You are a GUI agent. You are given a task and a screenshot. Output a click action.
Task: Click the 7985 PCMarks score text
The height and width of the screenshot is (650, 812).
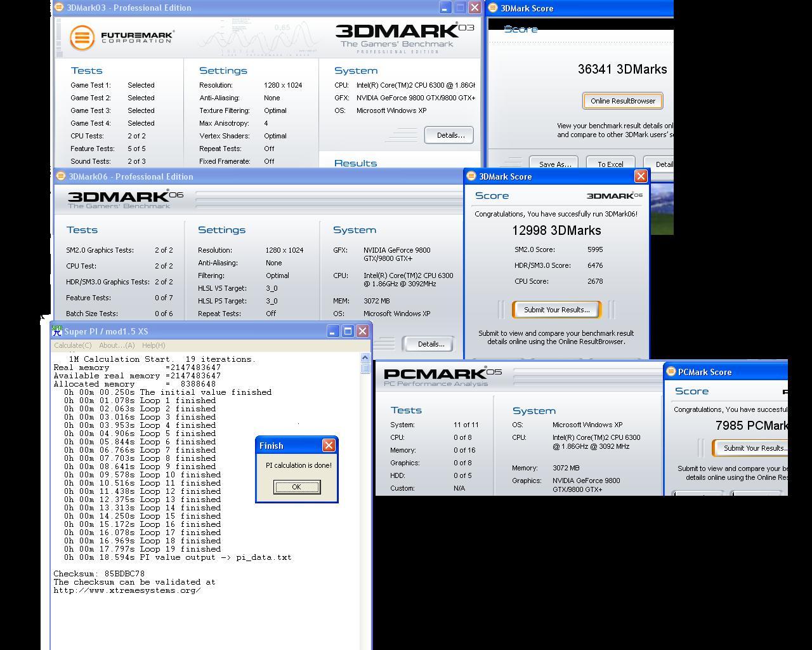(x=751, y=426)
